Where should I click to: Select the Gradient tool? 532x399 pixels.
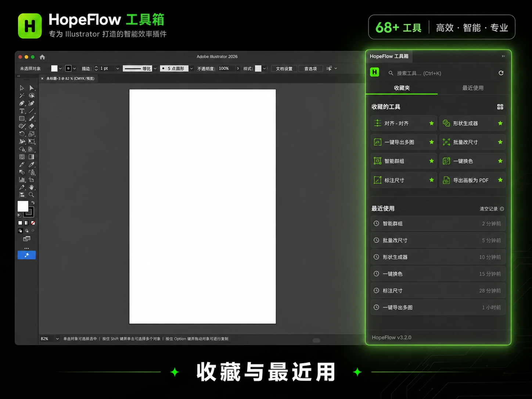(x=32, y=157)
